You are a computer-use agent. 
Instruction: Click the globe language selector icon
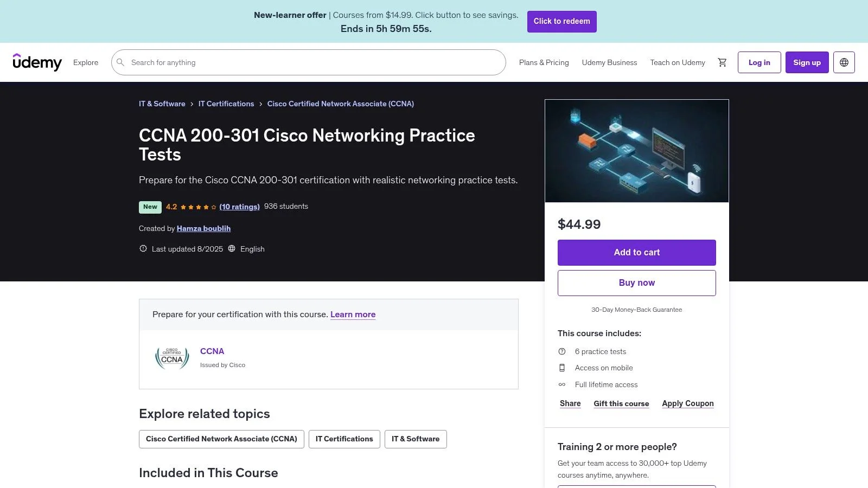(844, 62)
